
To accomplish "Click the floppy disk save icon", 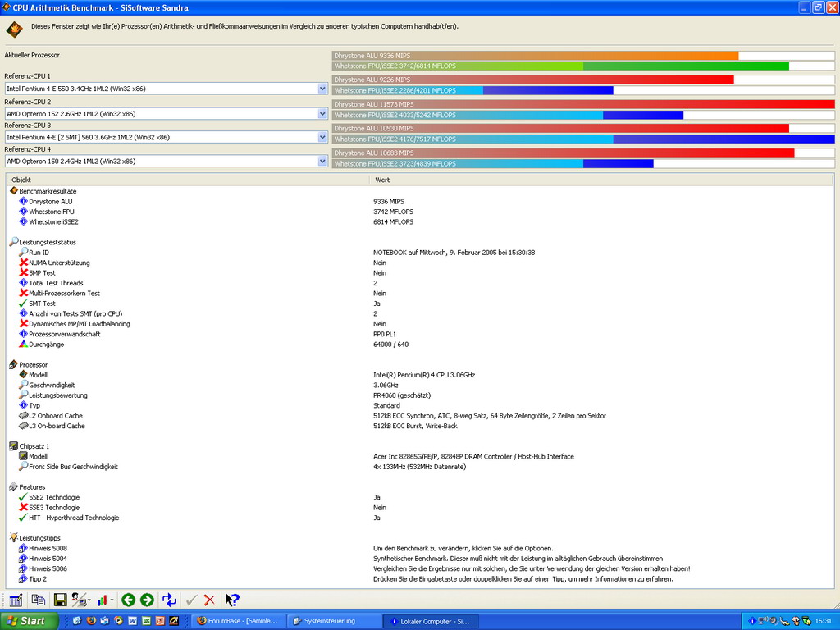I will click(x=61, y=600).
